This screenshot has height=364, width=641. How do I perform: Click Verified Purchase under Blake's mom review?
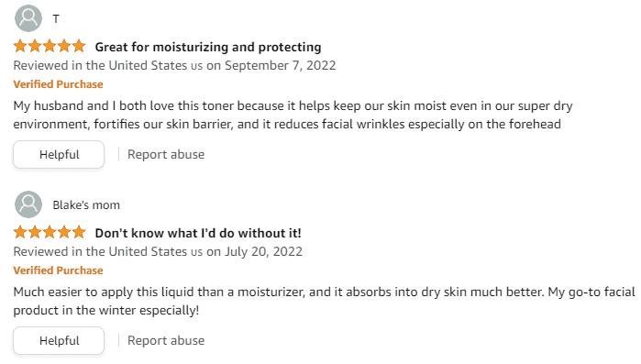[58, 270]
